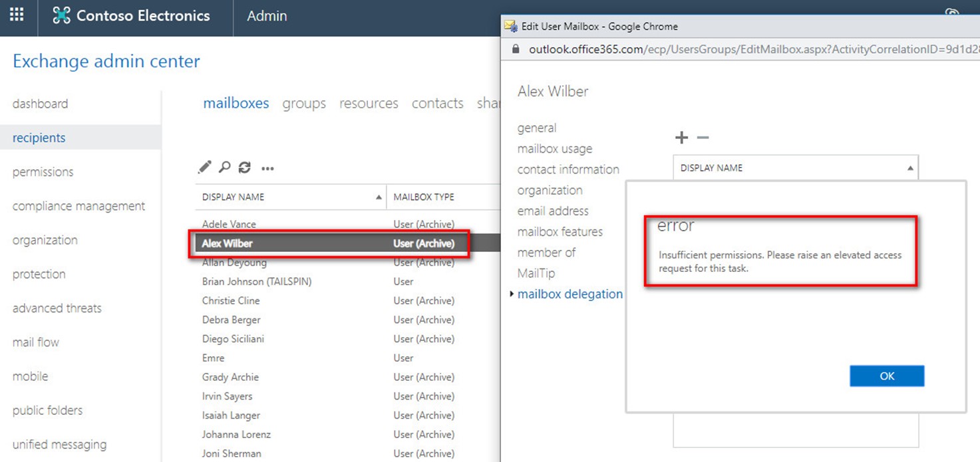980x462 pixels.
Task: Select Joni Sherman mailbox row
Action: 347,453
